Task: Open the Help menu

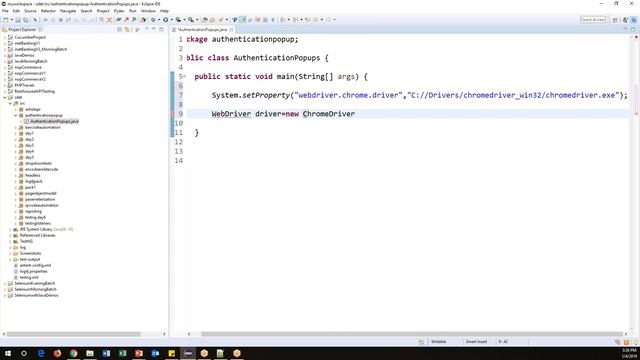Action: 164,11
